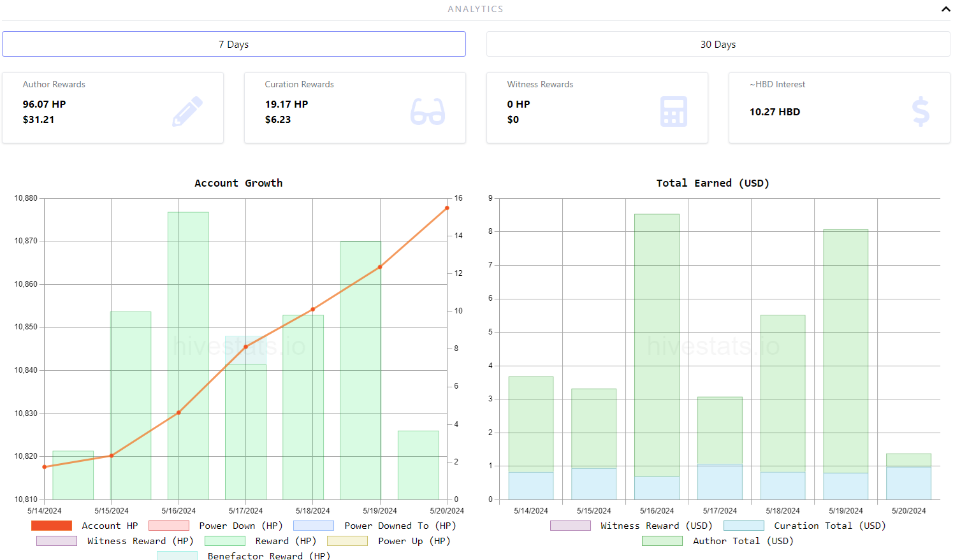The image size is (953, 560).
Task: Toggle the Power Downed To (HP) legend swatch
Action: 314,526
